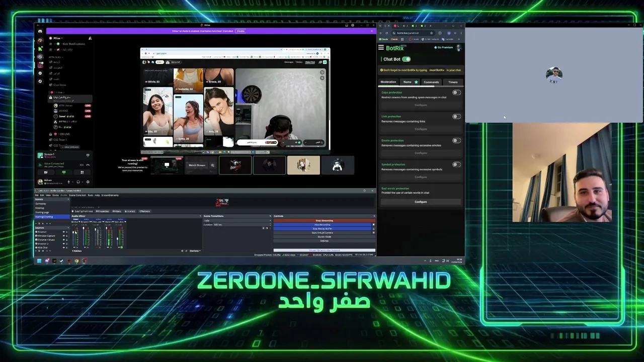This screenshot has width=644, height=362.
Task: Enable Link protection toggle
Action: click(x=456, y=117)
